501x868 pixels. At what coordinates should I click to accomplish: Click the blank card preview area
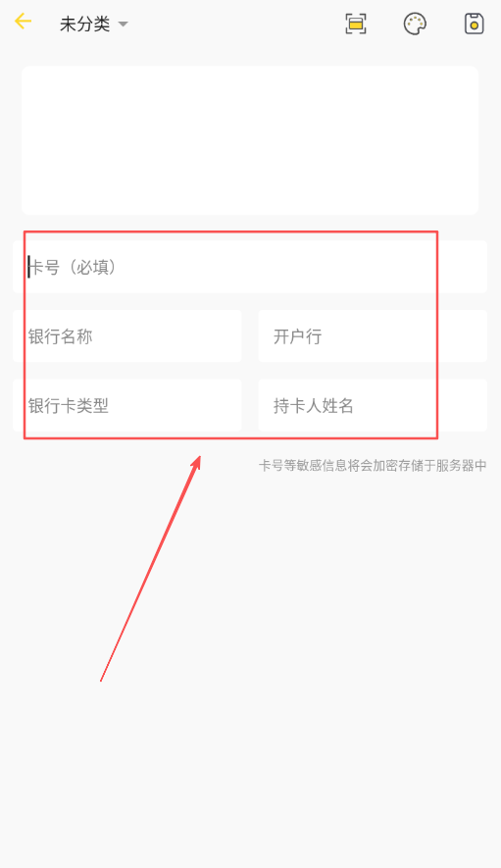pos(250,140)
